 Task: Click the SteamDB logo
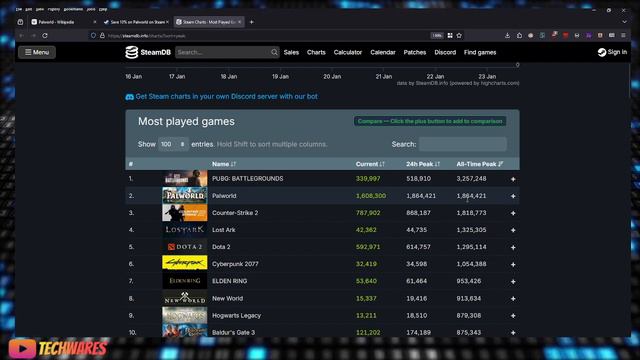coord(148,52)
